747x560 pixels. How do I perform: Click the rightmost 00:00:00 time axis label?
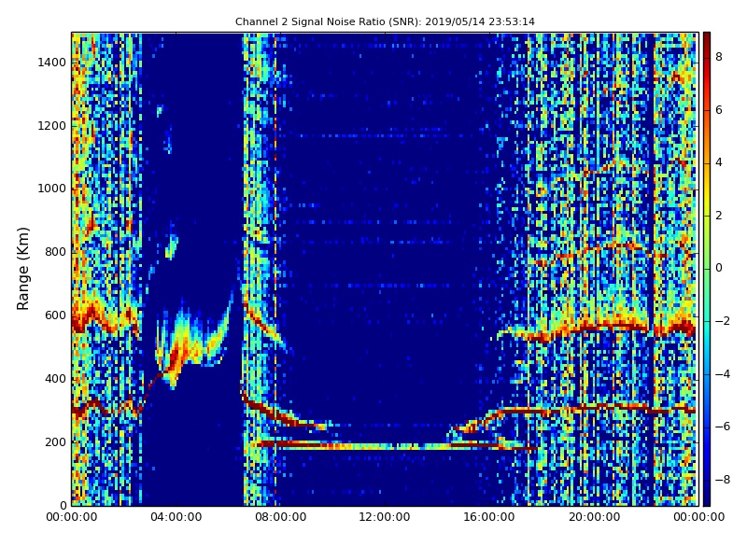click(x=698, y=517)
